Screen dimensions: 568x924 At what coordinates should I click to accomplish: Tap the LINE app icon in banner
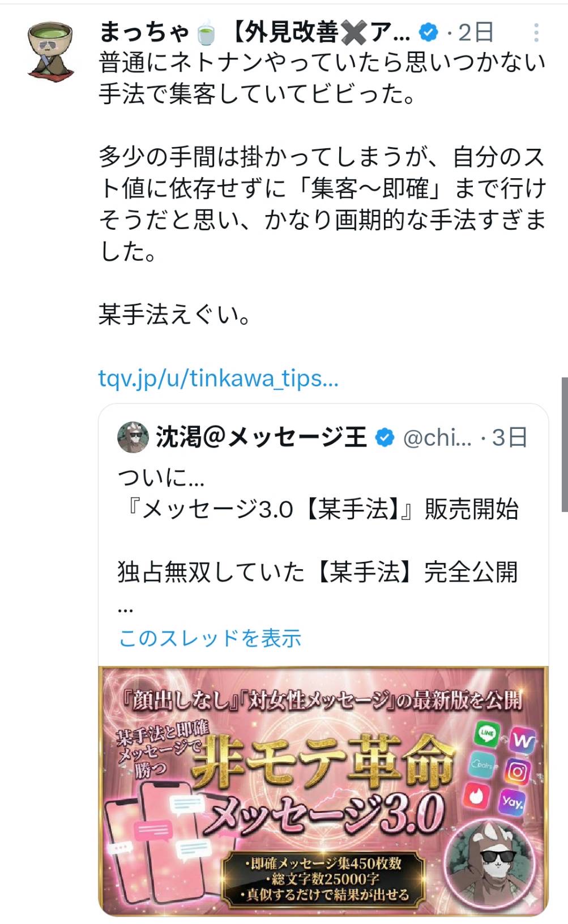click(487, 734)
